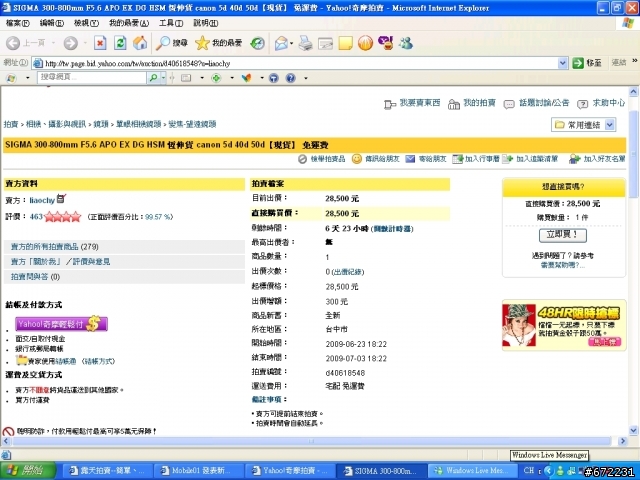
Task: Click the 48HR限時搶標 advertisement banner
Action: [x=564, y=325]
